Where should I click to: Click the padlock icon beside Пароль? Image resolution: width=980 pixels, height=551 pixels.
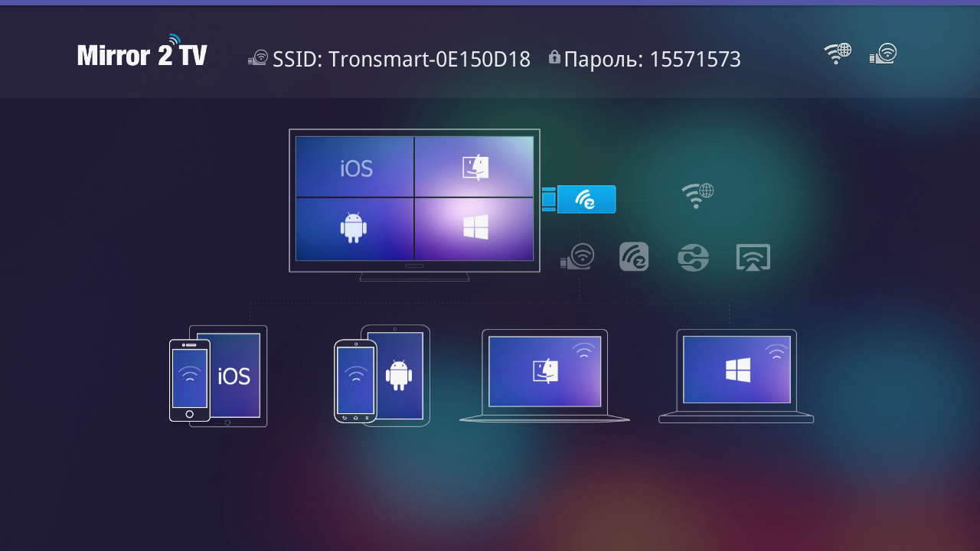tap(554, 57)
